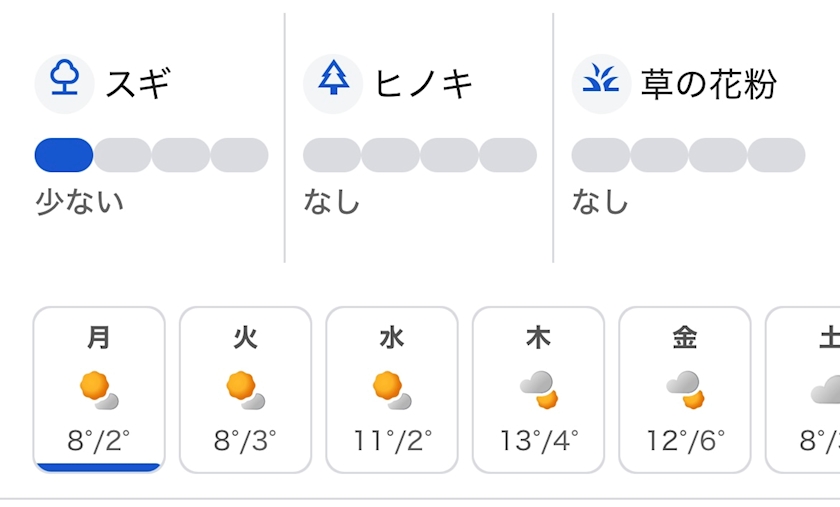The height and width of the screenshot is (507, 840).
Task: Click the 少ない pollen status text
Action: pos(80,203)
